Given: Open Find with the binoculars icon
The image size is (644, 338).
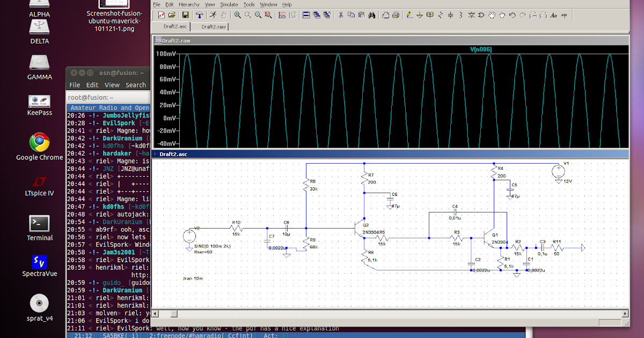Looking at the screenshot, I should 372,15.
